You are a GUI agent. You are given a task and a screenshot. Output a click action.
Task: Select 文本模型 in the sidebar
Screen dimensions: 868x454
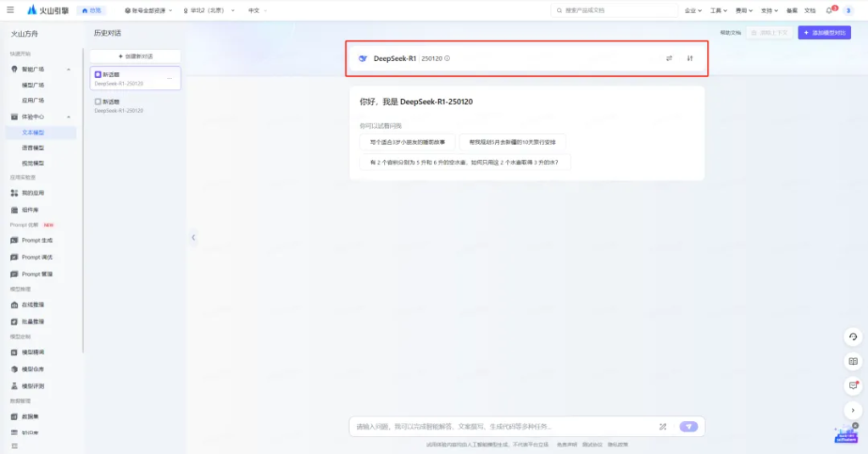click(33, 133)
